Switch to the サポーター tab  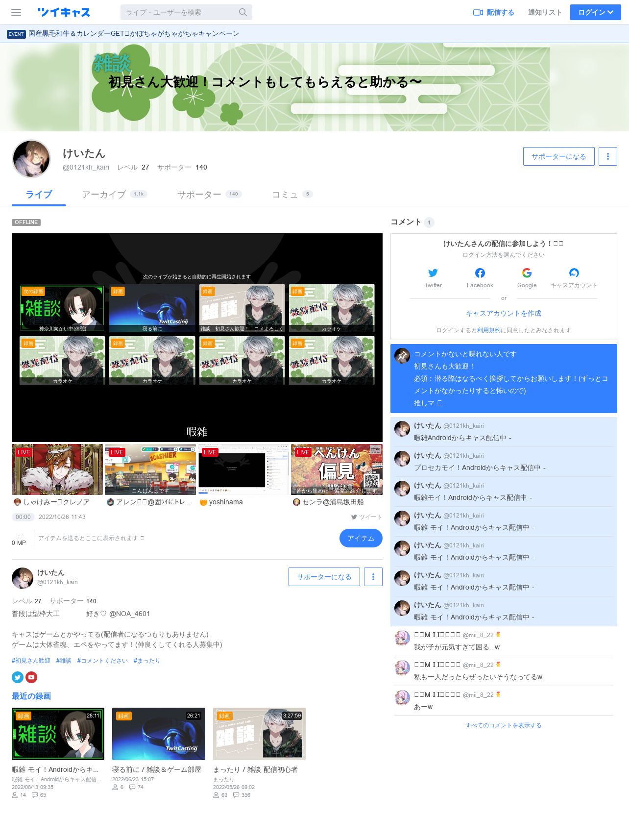[x=209, y=195]
